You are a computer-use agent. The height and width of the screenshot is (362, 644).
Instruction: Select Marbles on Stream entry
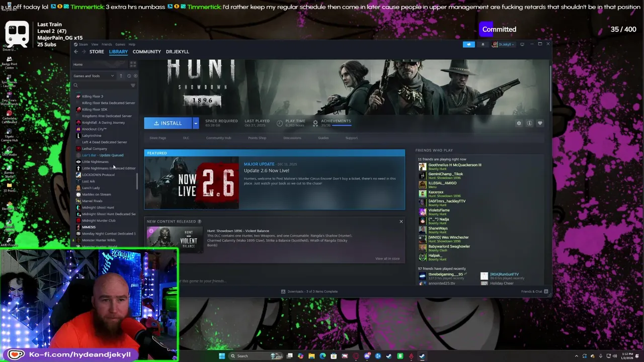coord(96,194)
